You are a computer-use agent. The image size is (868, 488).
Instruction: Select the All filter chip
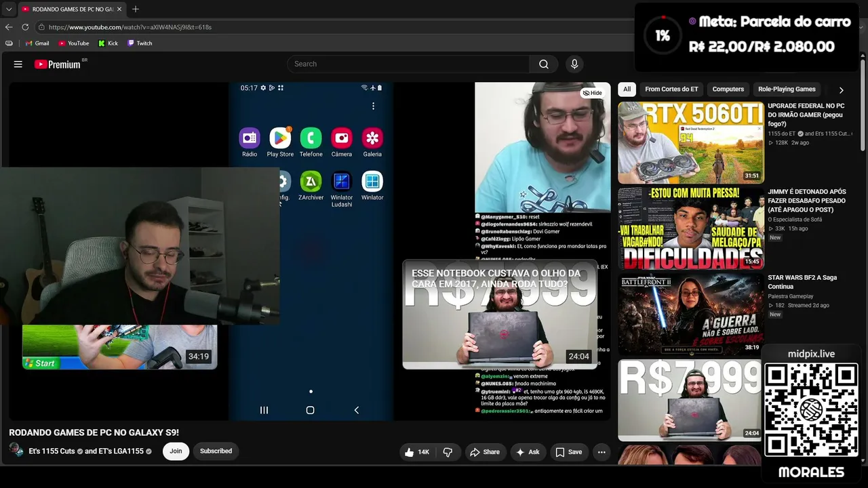click(627, 89)
